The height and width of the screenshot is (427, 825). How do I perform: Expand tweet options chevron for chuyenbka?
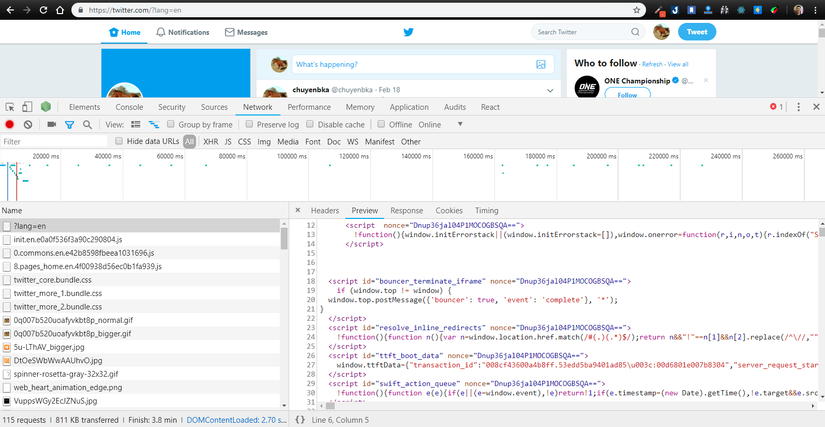[550, 90]
